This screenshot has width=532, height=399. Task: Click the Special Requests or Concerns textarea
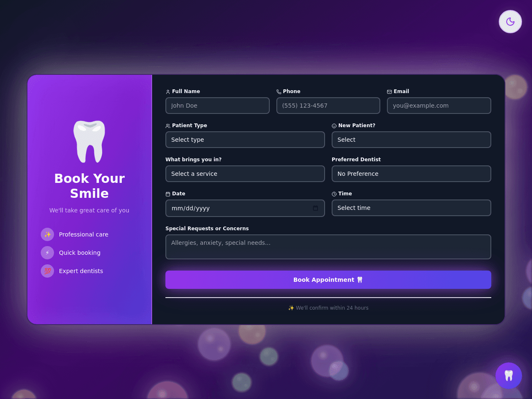coord(328,247)
